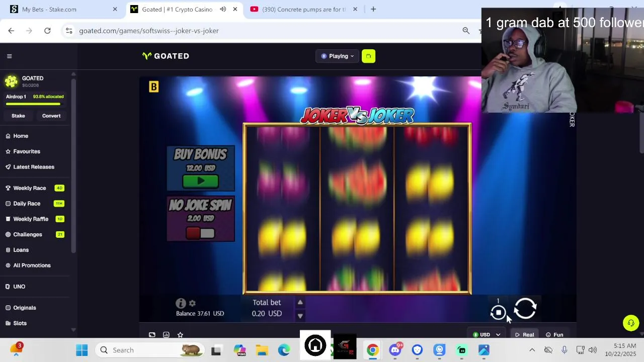Open the game stats chart icon

pos(166,335)
